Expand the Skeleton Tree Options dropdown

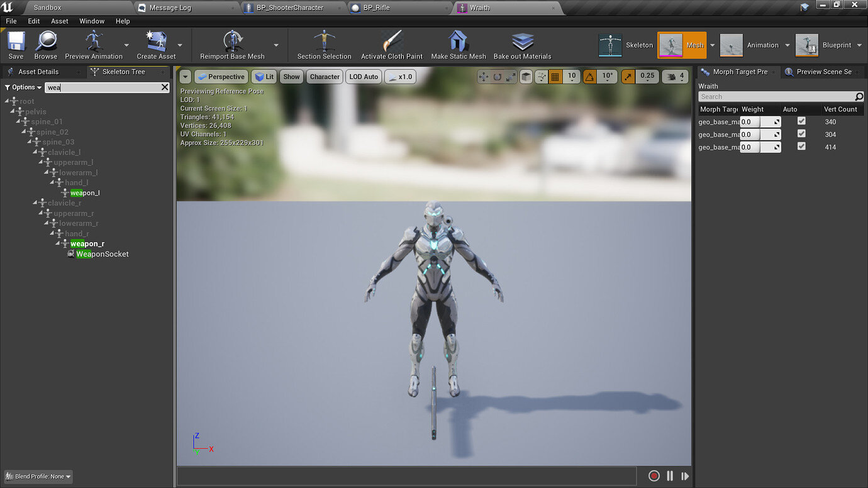23,87
